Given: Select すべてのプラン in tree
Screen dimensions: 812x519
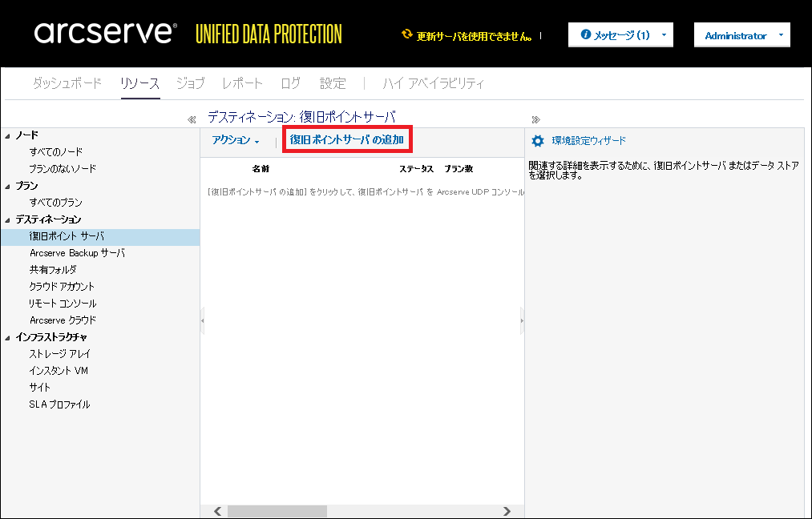Looking at the screenshot, I should [56, 203].
